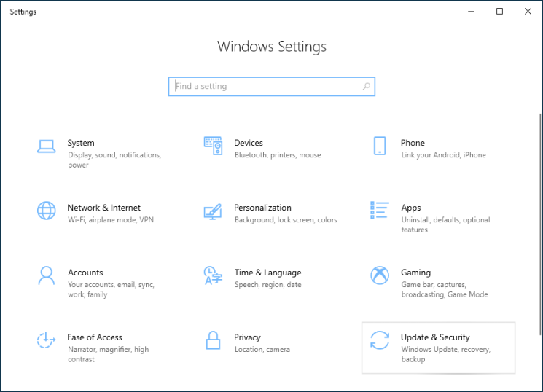Click 'Uninstall, defaults, optional features' text
Image resolution: width=543 pixels, height=392 pixels.
click(x=445, y=224)
